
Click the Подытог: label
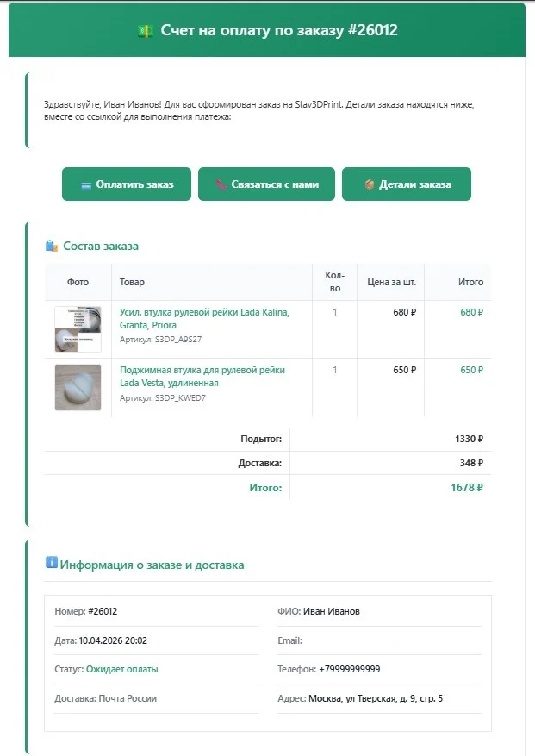click(261, 439)
